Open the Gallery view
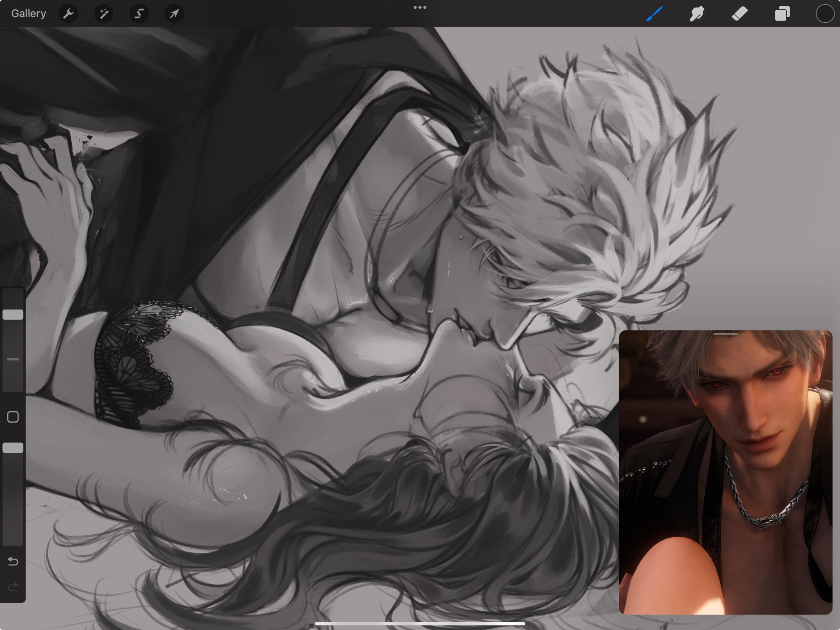This screenshot has width=840, height=630. [x=29, y=13]
